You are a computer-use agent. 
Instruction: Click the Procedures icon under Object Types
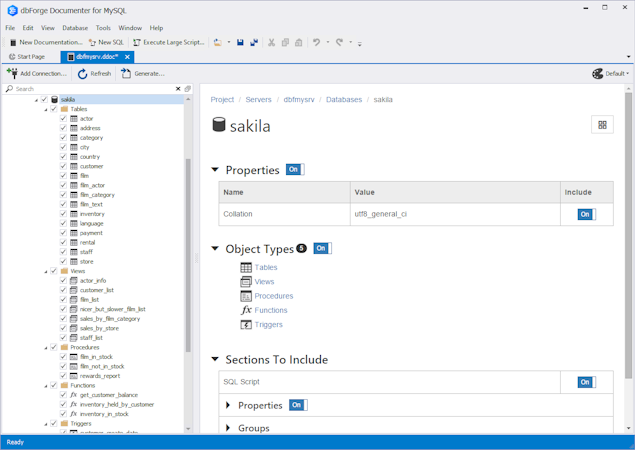(x=246, y=296)
